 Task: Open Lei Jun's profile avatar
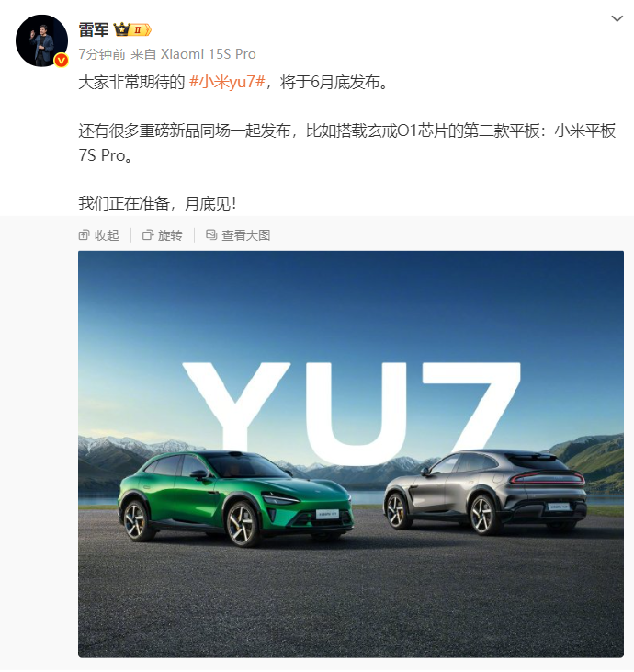[x=41, y=40]
